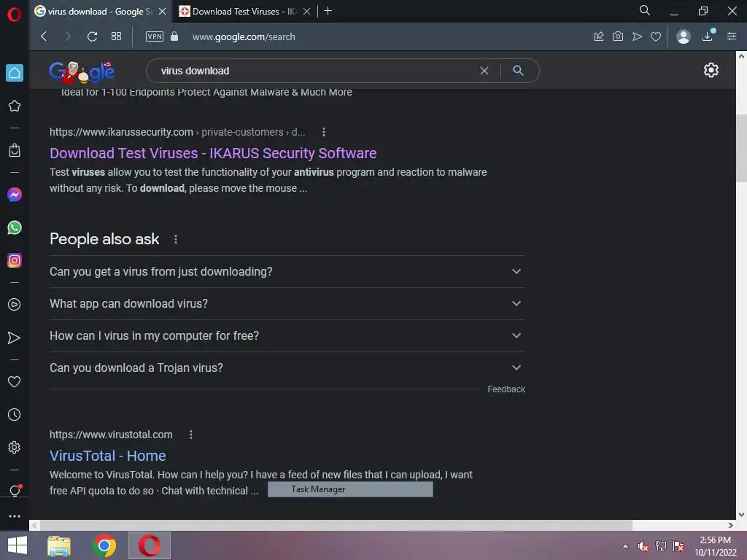Open the lightbulb icon in sidebar
Screen dimensions: 747x560
(15, 491)
